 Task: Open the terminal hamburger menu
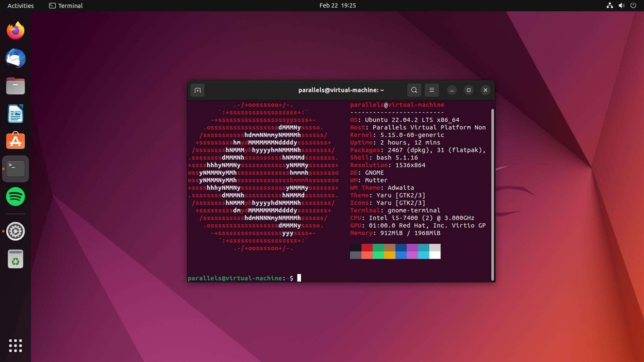click(x=432, y=90)
